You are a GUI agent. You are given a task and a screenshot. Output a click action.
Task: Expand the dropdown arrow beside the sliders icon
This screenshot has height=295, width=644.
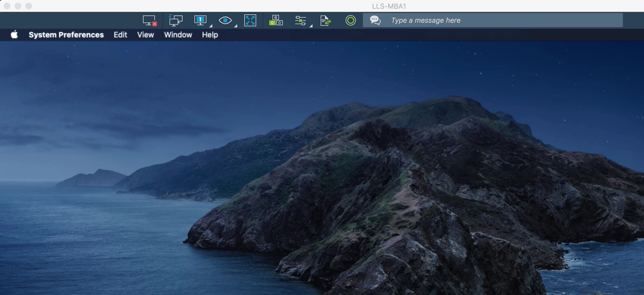pyautogui.click(x=311, y=25)
